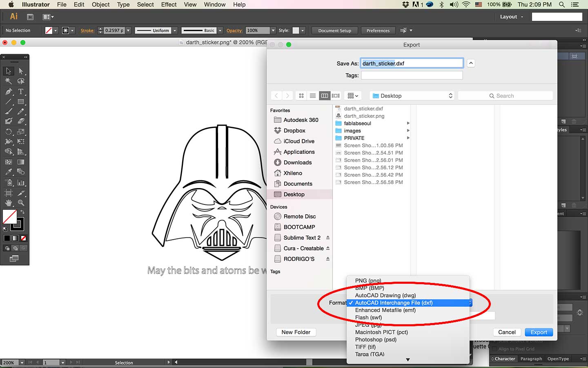This screenshot has width=588, height=368.
Task: Select the Blob Brush tool
Action: coord(8,121)
